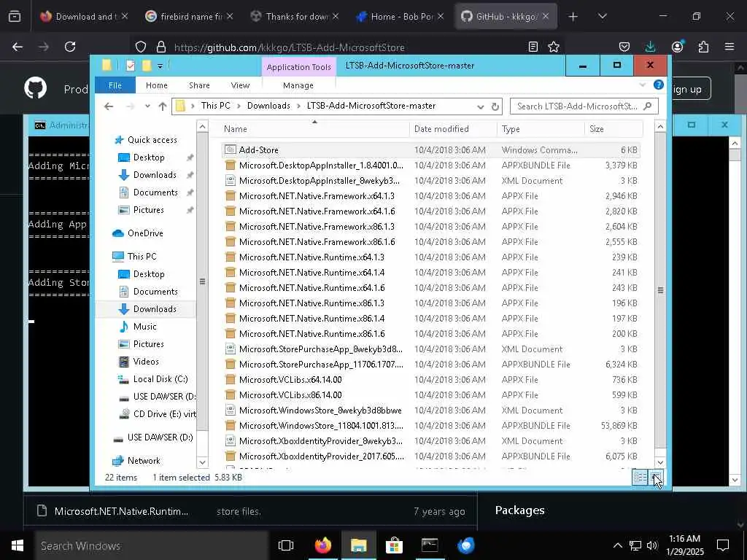Open Music folder in navigation pane
This screenshot has width=747, height=560.
[x=145, y=326]
